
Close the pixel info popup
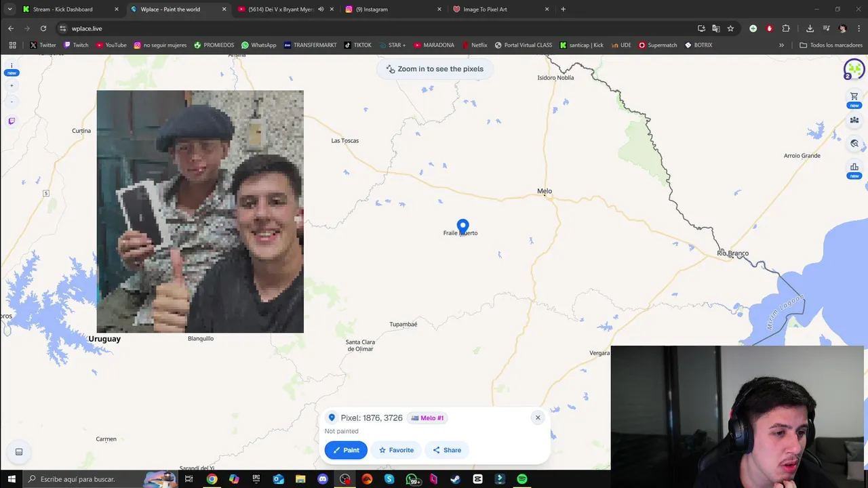tap(538, 418)
